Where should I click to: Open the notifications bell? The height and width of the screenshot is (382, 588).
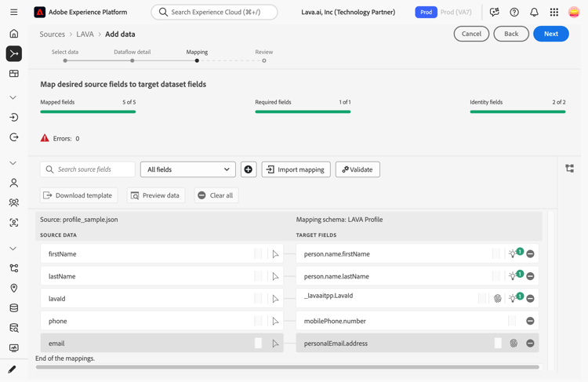pos(534,12)
